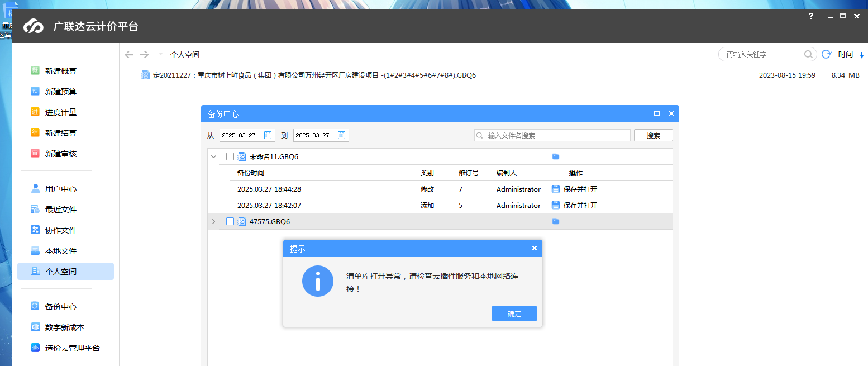Select the 2025.03.27 18:42:07 backup time
Viewport: 868px width, 366px height.
269,205
